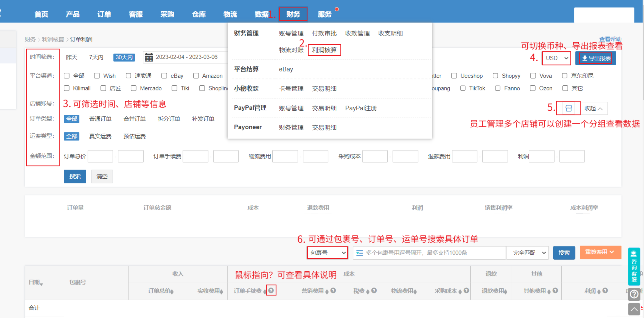Tick the Ozon platform checkbox

coord(533,88)
